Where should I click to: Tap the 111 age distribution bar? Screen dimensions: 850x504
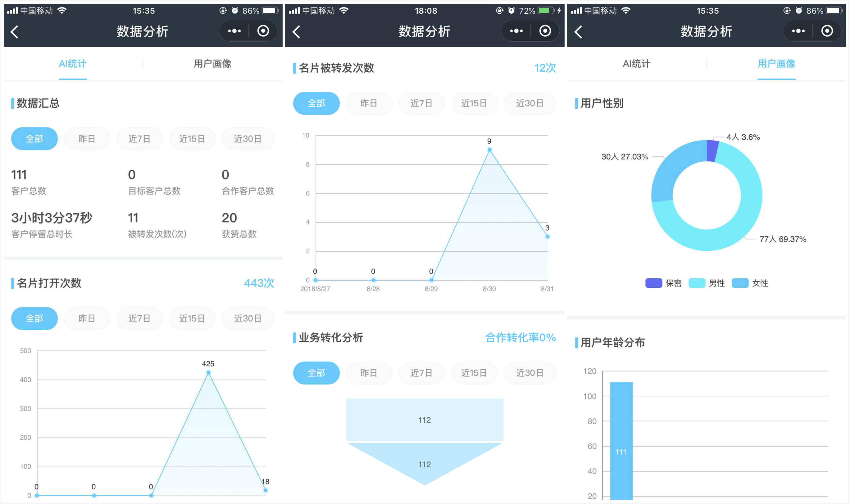click(x=621, y=442)
